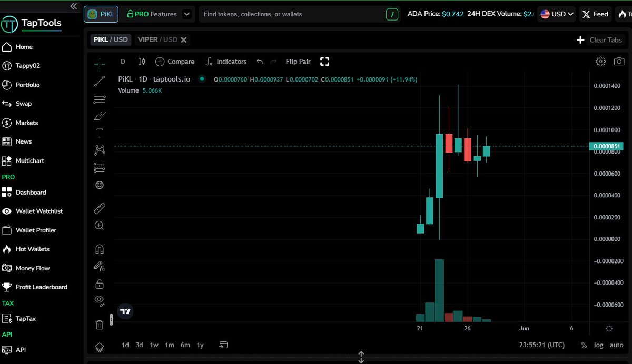The height and width of the screenshot is (364, 632).
Task: Toggle auto scale mode
Action: tap(616, 345)
